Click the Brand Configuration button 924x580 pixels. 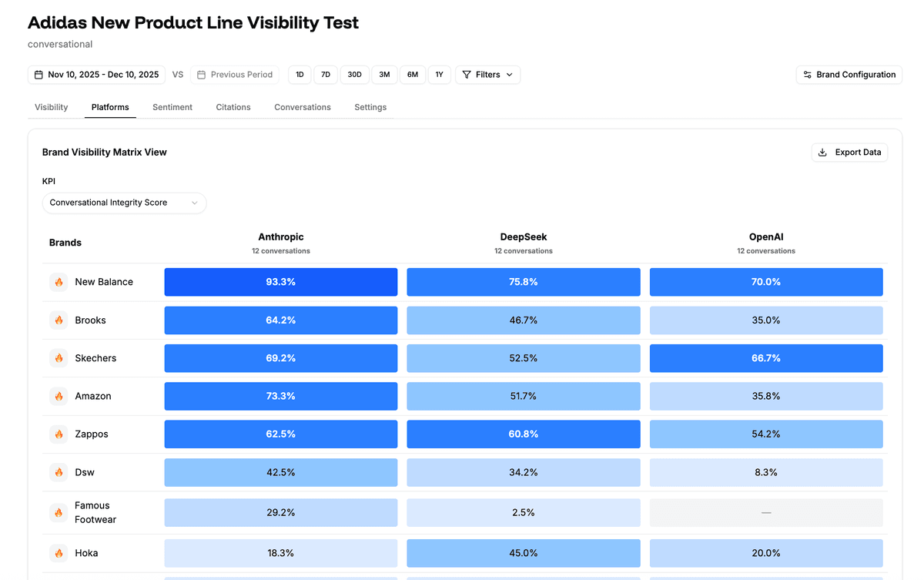click(849, 74)
